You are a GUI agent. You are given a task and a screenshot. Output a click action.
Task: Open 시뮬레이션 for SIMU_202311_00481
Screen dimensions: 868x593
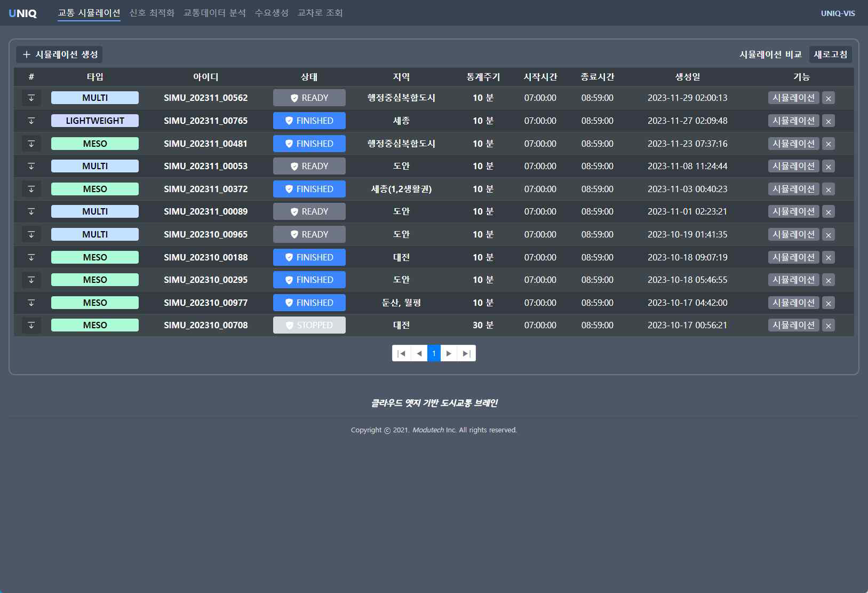[794, 144]
